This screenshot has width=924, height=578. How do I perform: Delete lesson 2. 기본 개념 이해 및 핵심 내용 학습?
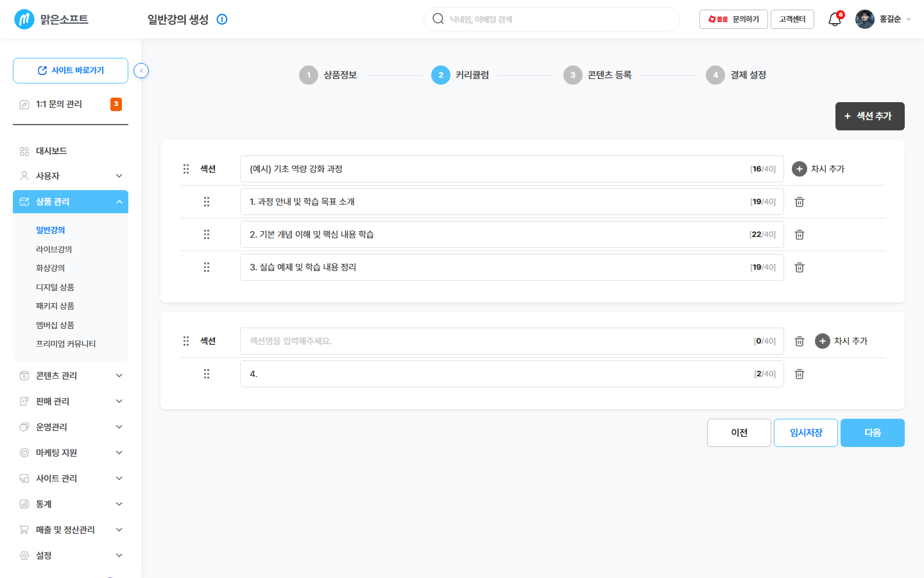click(x=800, y=234)
